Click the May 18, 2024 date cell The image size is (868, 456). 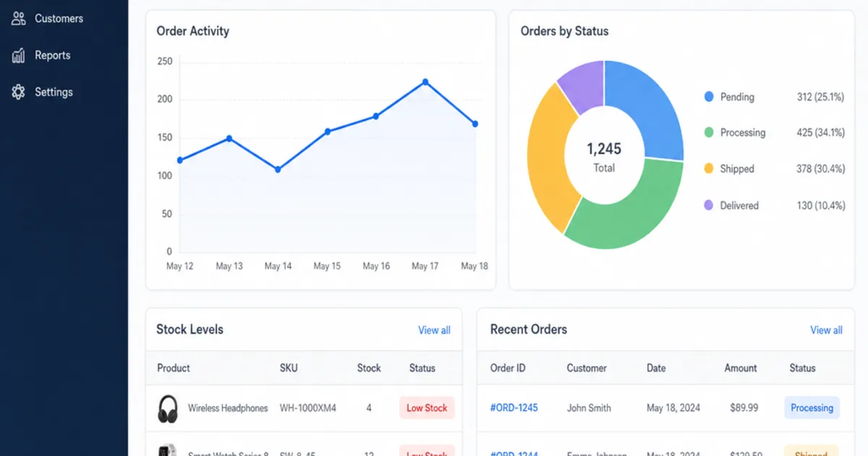pos(673,408)
